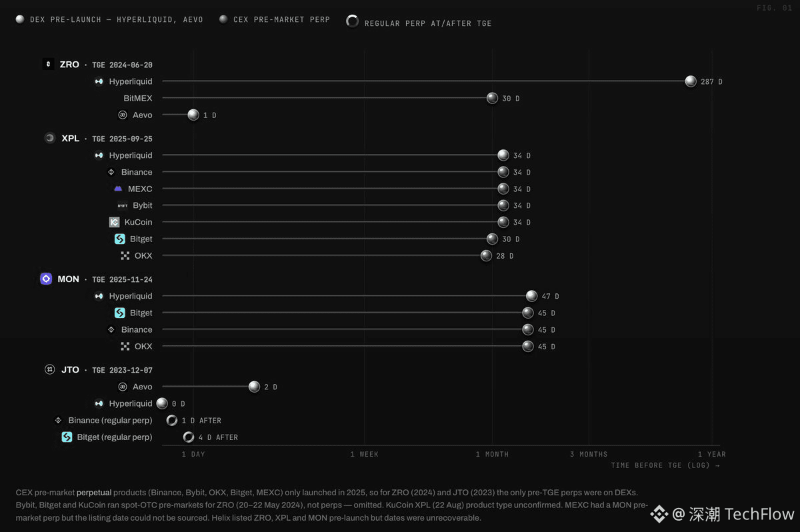
Task: Click XPL Bitget 30 D marker
Action: coord(492,239)
